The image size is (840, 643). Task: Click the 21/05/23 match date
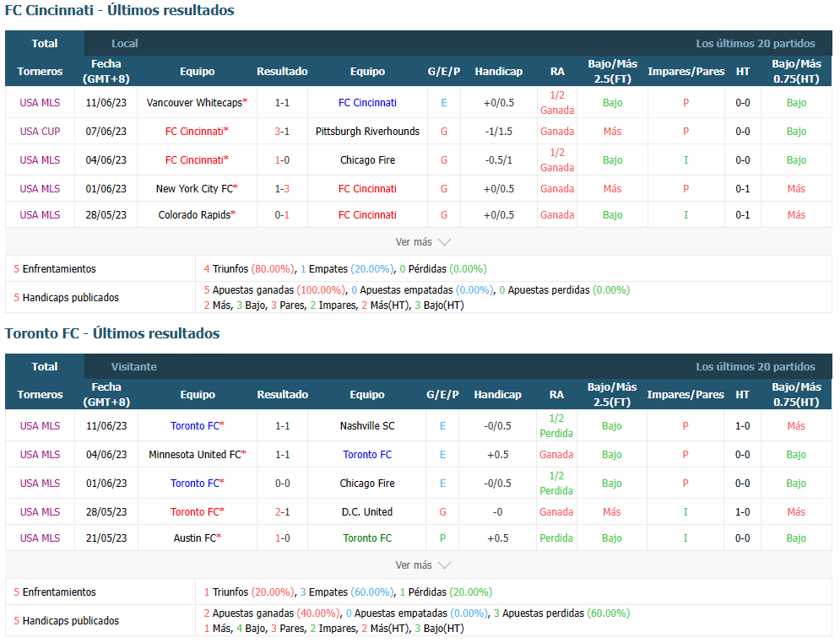click(106, 538)
